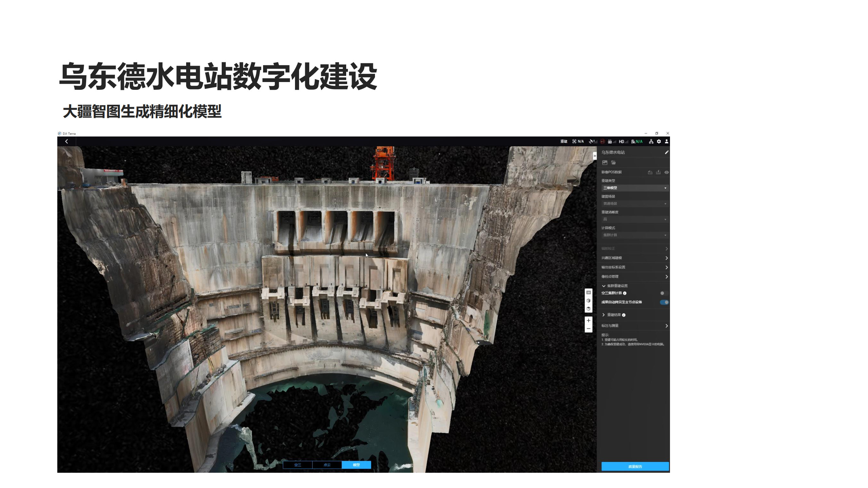Click the blue 质量报告 button
Screen dimensions: 868x488
pyautogui.click(x=635, y=467)
